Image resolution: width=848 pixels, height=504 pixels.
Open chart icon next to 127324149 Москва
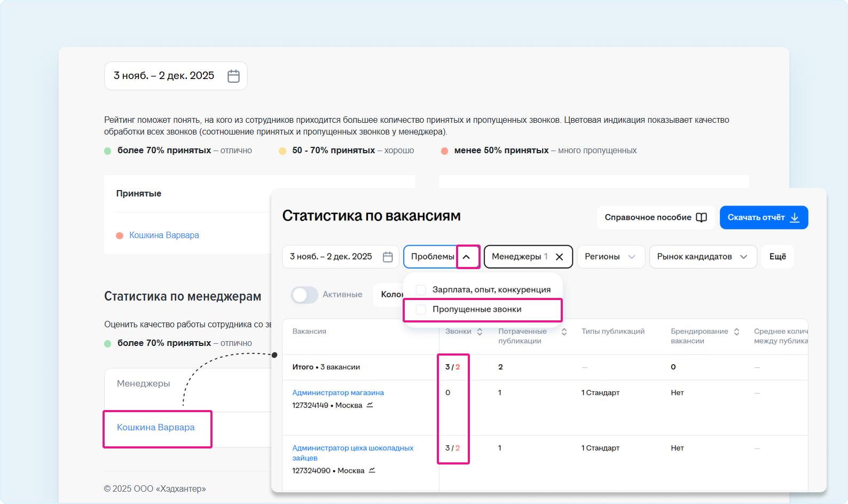[x=370, y=405]
